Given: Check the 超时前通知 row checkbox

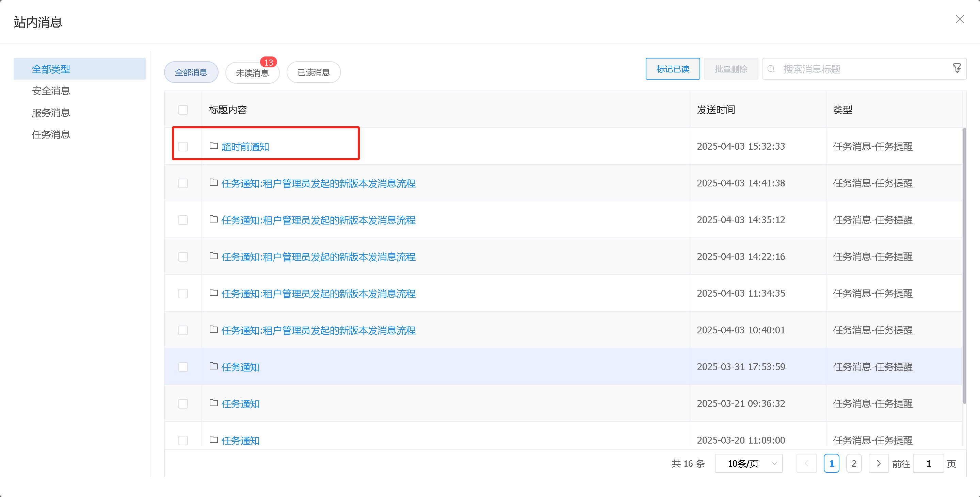Looking at the screenshot, I should point(183,146).
